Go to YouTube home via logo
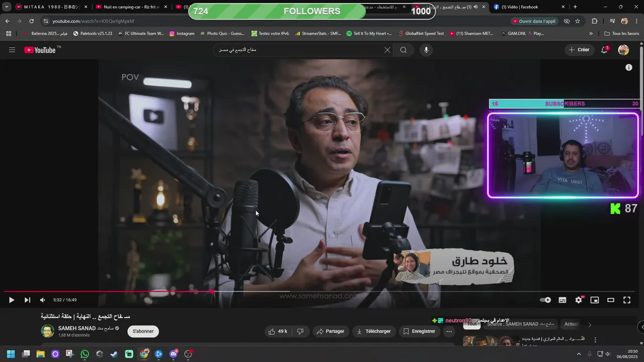The width and height of the screenshot is (644, 362). coord(40,50)
